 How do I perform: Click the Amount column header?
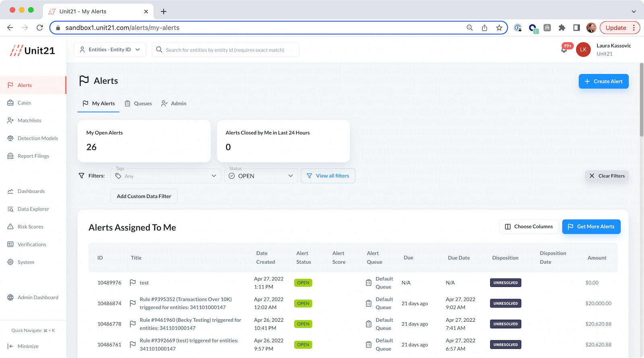597,258
